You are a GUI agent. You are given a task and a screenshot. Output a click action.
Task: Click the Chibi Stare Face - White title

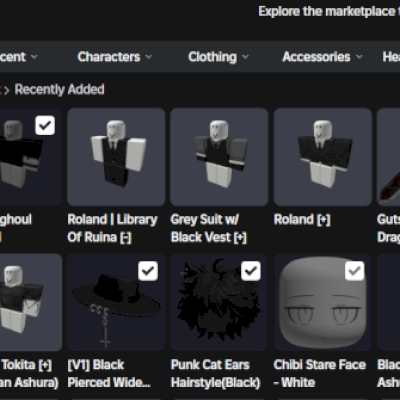[x=320, y=374]
